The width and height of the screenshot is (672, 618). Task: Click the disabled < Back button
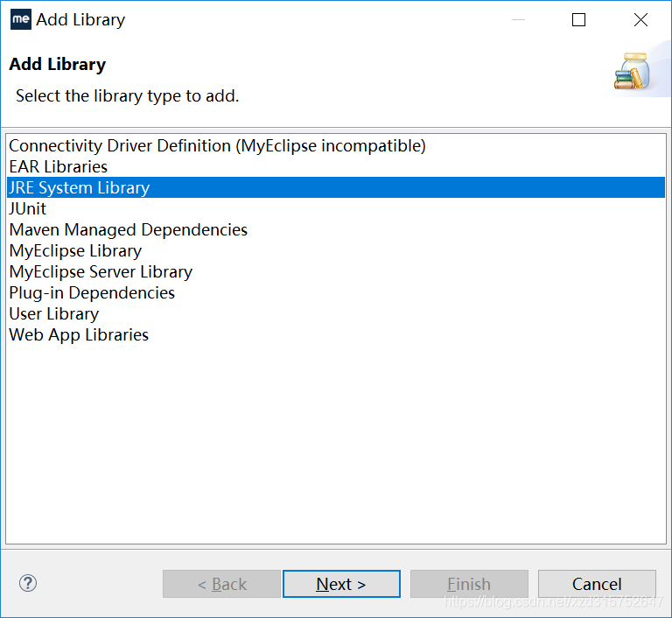221,584
